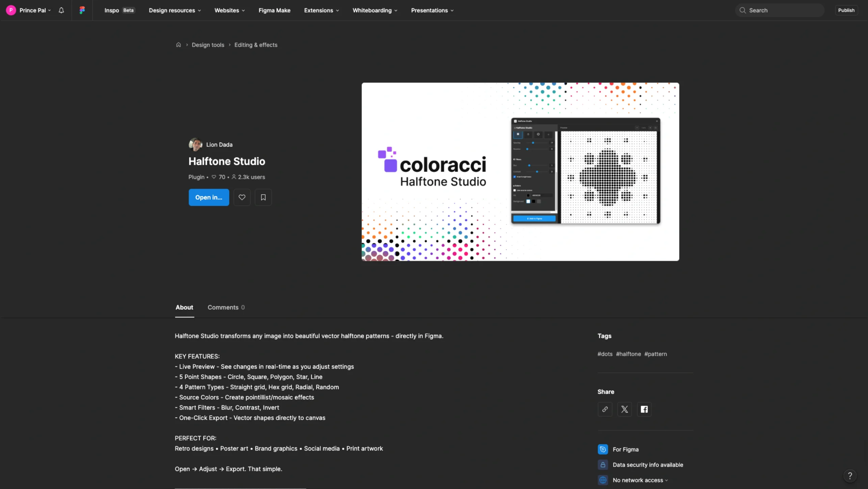This screenshot has width=868, height=489.
Task: Click into the Search field
Action: [x=780, y=10]
